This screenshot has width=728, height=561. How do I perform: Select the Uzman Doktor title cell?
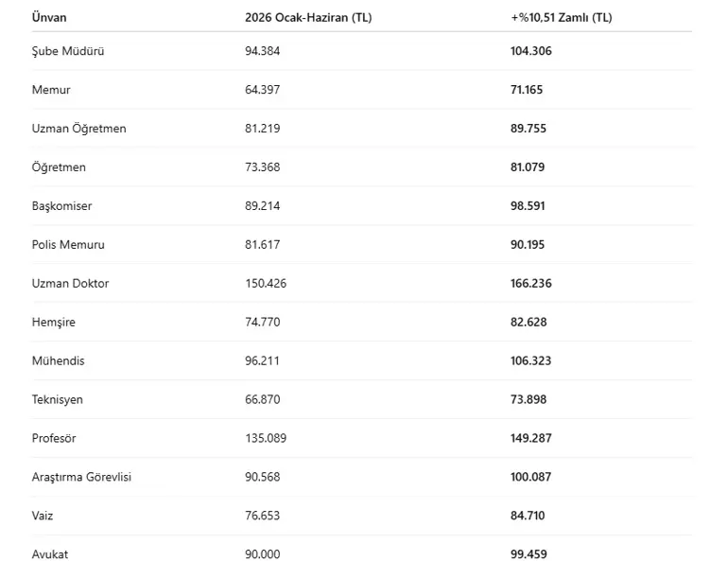coord(70,283)
